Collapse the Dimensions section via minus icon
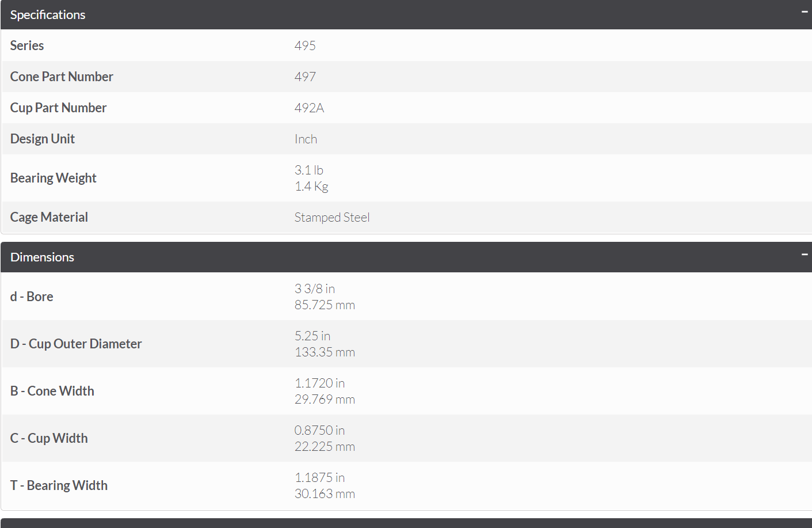This screenshot has height=528, width=812. point(805,254)
